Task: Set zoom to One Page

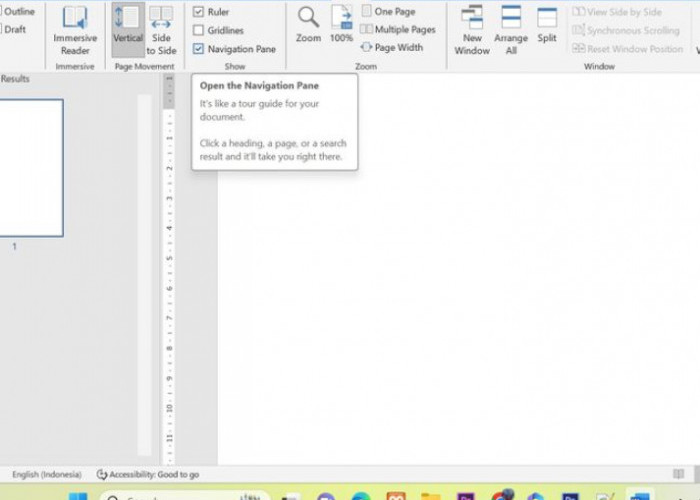Action: pyautogui.click(x=388, y=12)
